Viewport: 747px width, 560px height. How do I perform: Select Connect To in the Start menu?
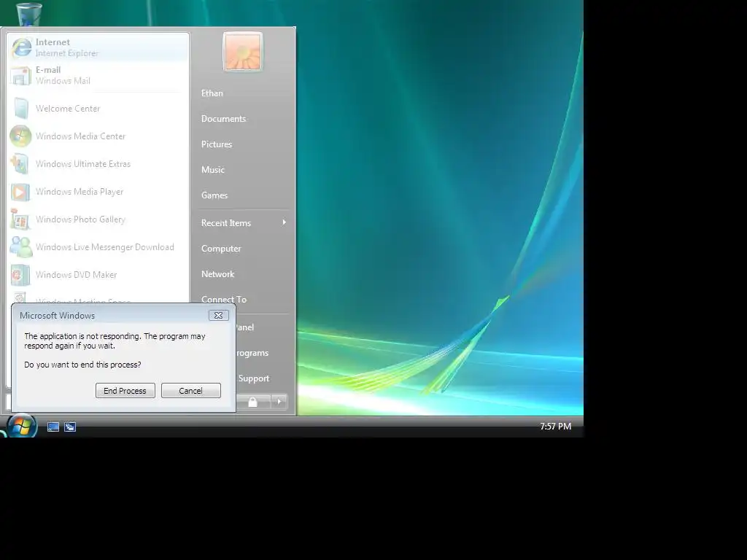(224, 300)
